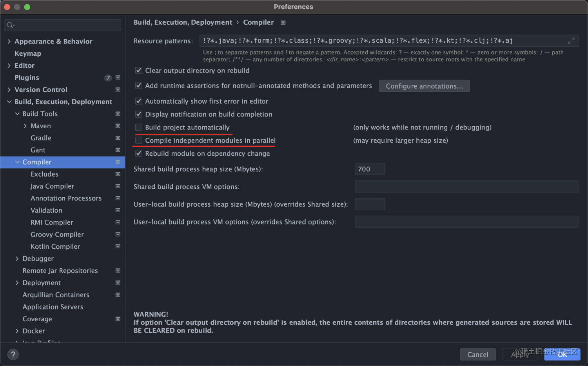Click project icon next to Coverage

(x=118, y=319)
